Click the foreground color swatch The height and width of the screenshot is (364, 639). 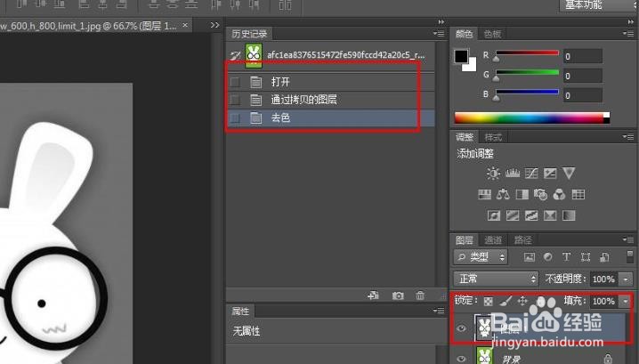[x=461, y=56]
